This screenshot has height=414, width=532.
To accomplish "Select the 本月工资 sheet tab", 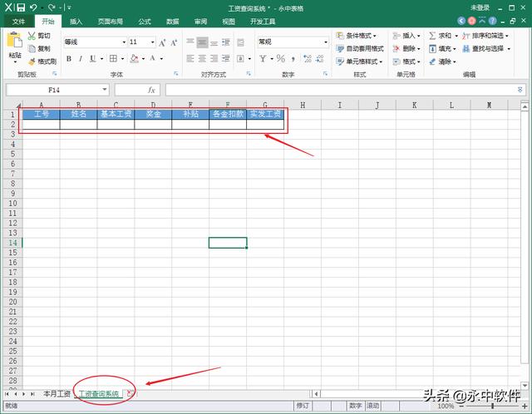I will [57, 394].
